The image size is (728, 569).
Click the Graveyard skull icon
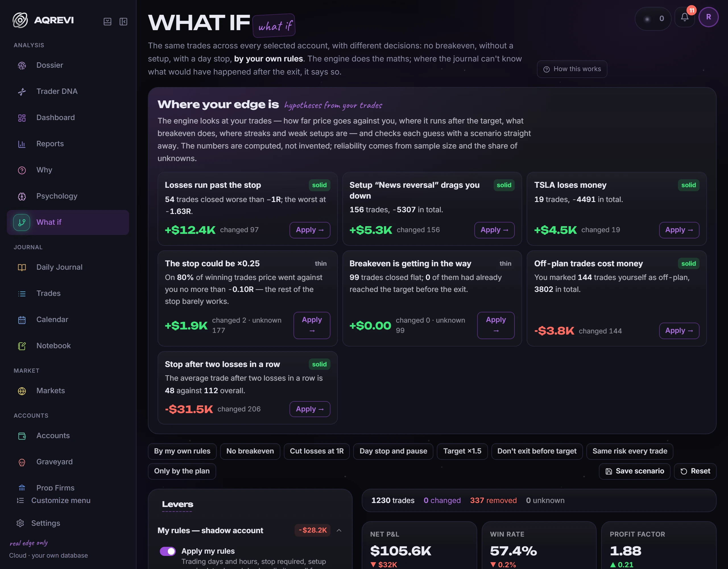pos(22,462)
